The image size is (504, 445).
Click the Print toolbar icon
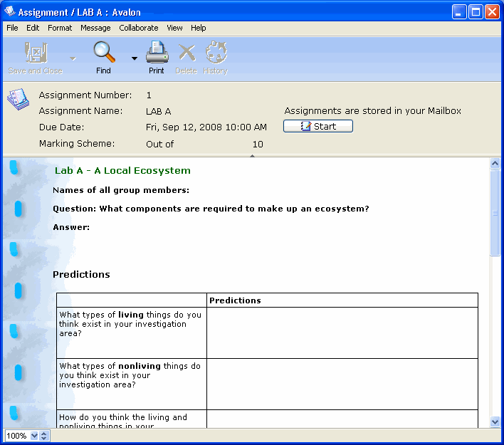pyautogui.click(x=157, y=53)
